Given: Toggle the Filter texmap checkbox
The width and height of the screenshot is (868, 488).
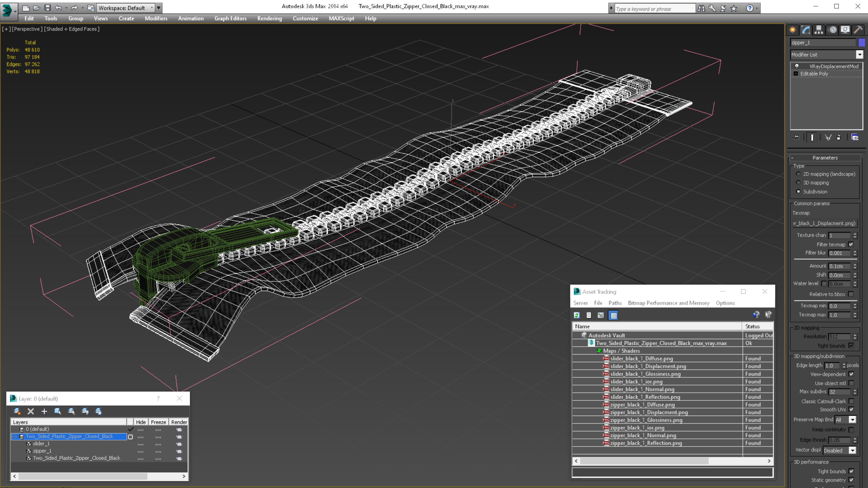Looking at the screenshot, I should [851, 244].
